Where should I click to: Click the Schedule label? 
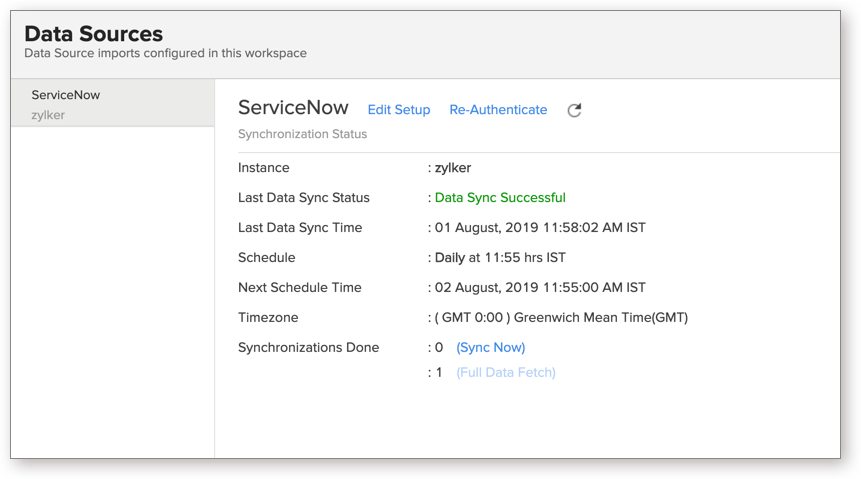coord(266,258)
